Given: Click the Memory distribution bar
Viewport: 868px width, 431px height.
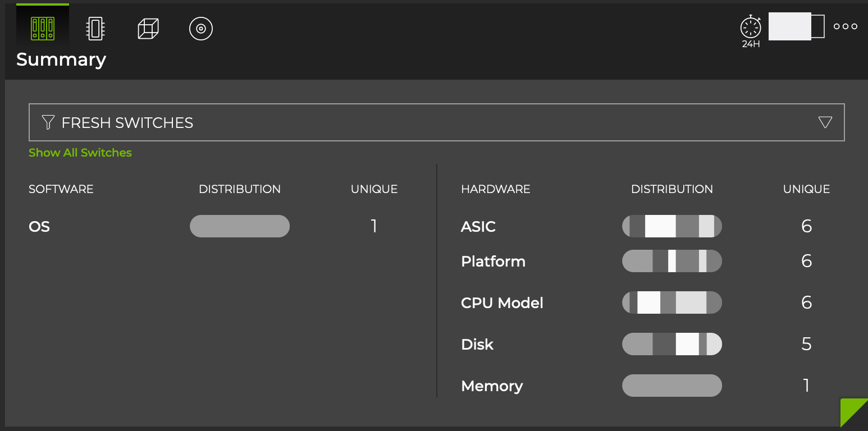Looking at the screenshot, I should click(671, 386).
